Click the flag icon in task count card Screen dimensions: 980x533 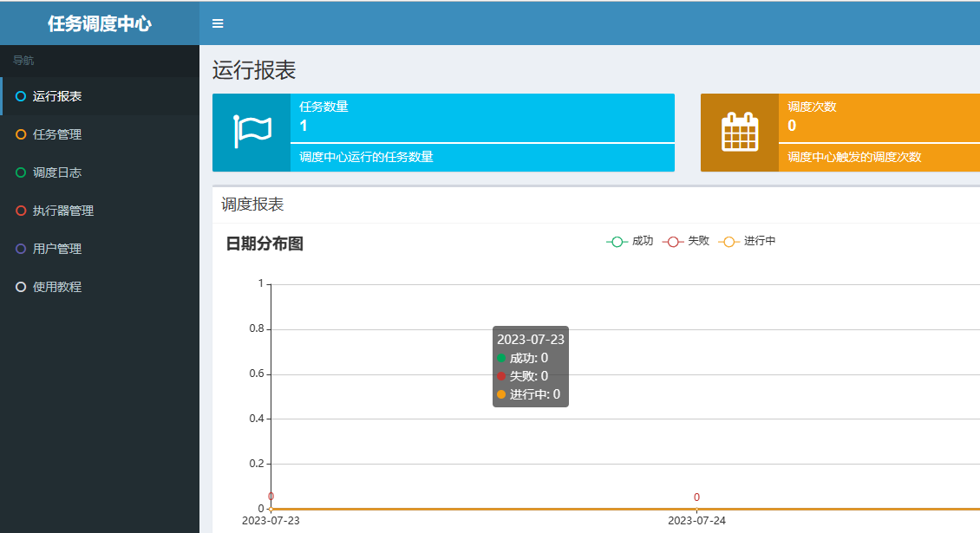tap(252, 132)
